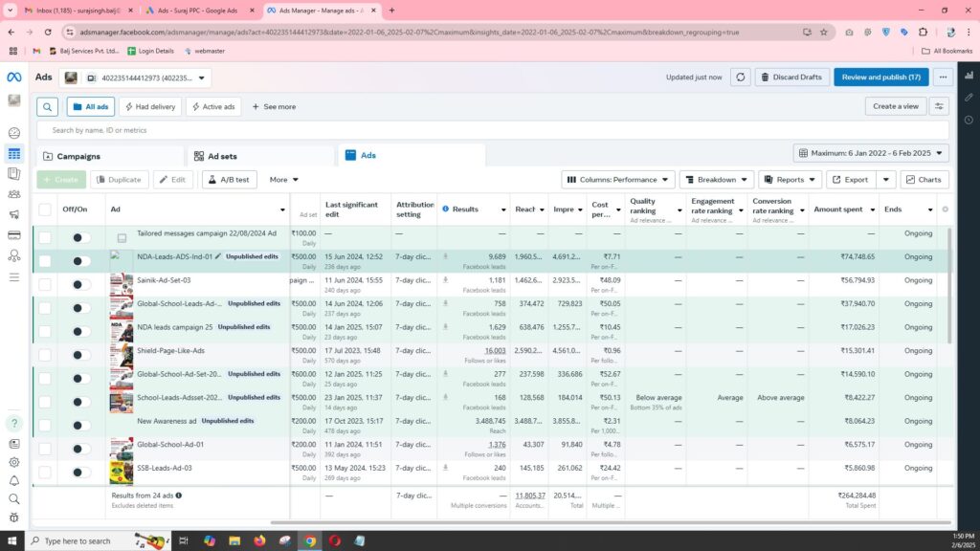Viewport: 980px width, 551px height.
Task: Open the date range selector dropdown
Action: 870,153
